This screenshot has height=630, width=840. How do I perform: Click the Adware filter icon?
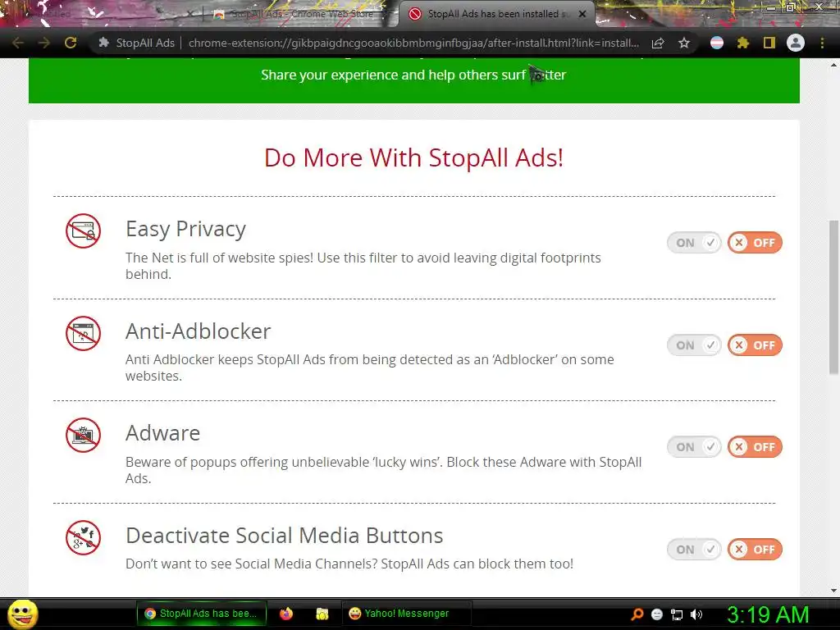(83, 435)
